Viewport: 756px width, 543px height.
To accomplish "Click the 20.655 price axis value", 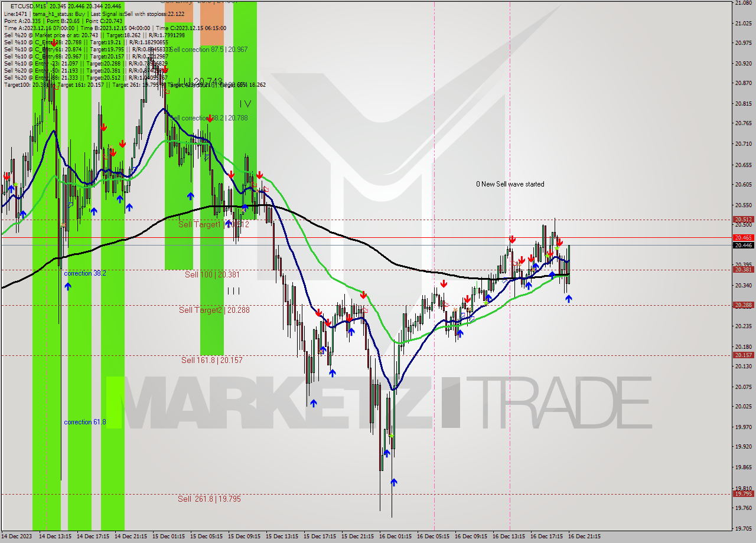I will pyautogui.click(x=743, y=165).
